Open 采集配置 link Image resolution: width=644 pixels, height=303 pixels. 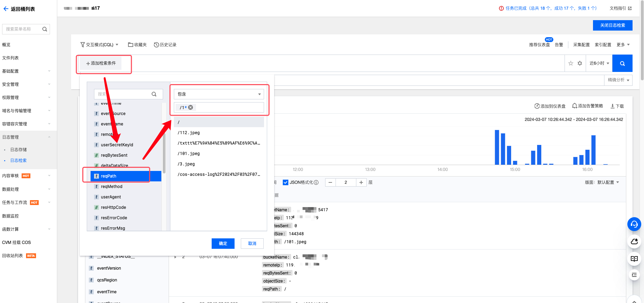[582, 45]
